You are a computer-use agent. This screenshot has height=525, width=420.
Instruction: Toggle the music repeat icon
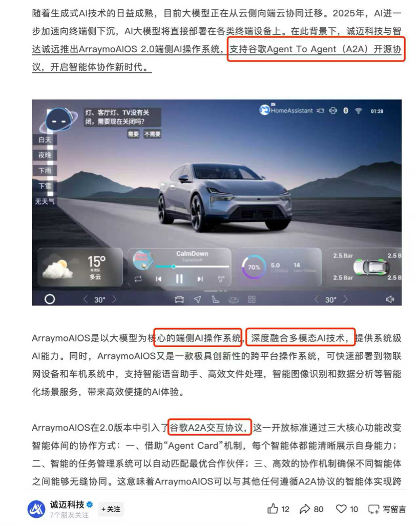(138, 279)
